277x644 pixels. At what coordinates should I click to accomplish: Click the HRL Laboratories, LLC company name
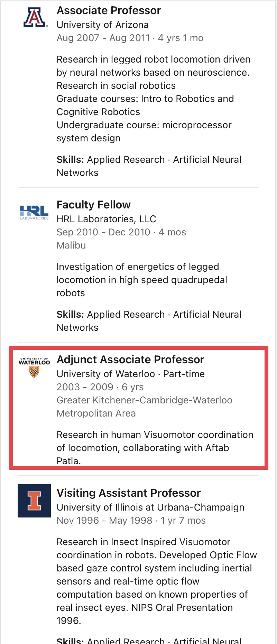tap(106, 219)
